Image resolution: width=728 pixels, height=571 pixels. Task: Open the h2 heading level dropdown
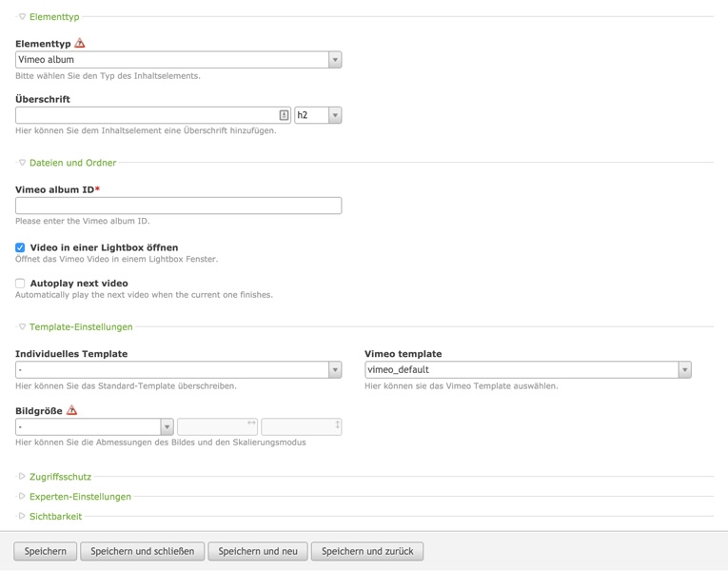coord(318,115)
